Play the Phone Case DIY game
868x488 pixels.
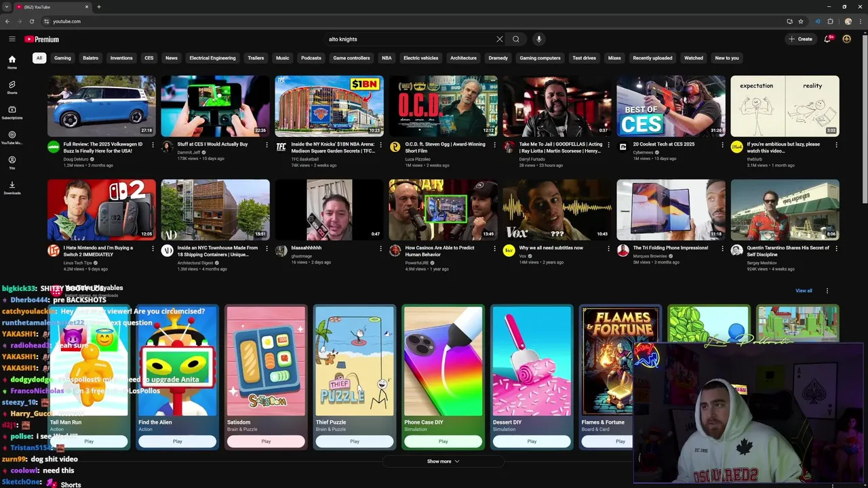click(x=443, y=441)
